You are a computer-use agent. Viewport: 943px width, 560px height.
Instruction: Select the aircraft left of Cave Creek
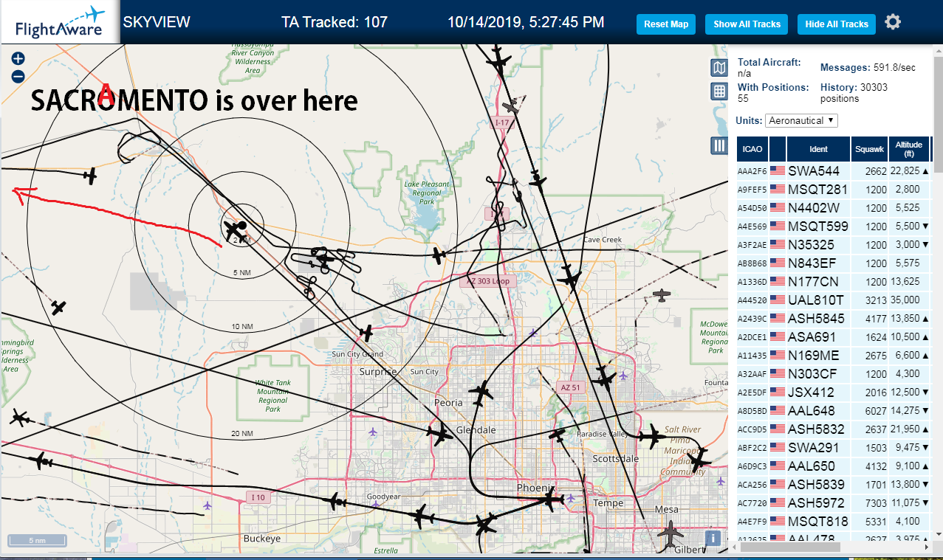click(x=439, y=256)
